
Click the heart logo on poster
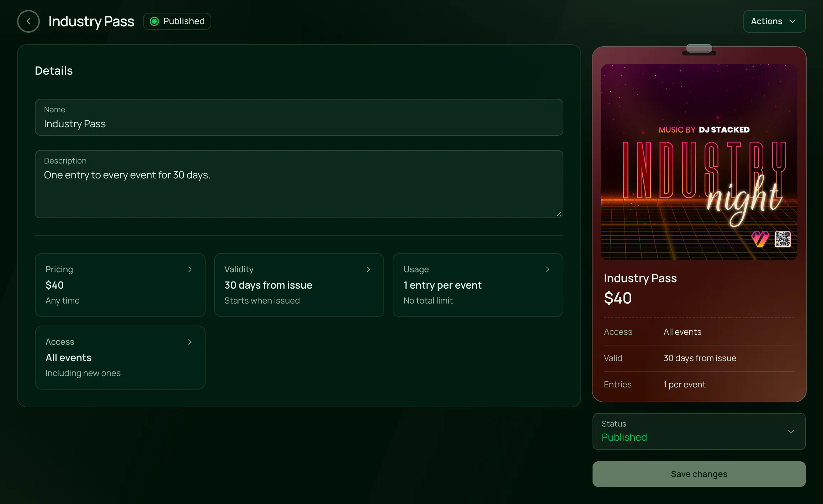point(760,239)
